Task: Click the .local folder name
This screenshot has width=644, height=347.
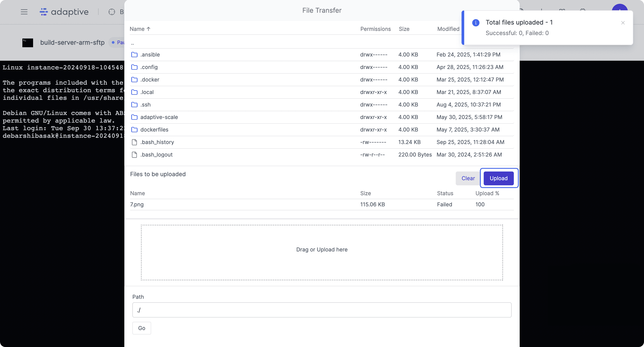Action: (x=147, y=92)
